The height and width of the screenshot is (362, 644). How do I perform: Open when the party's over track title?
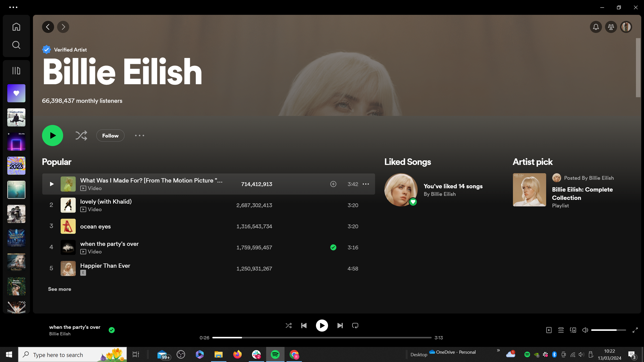coord(109,244)
